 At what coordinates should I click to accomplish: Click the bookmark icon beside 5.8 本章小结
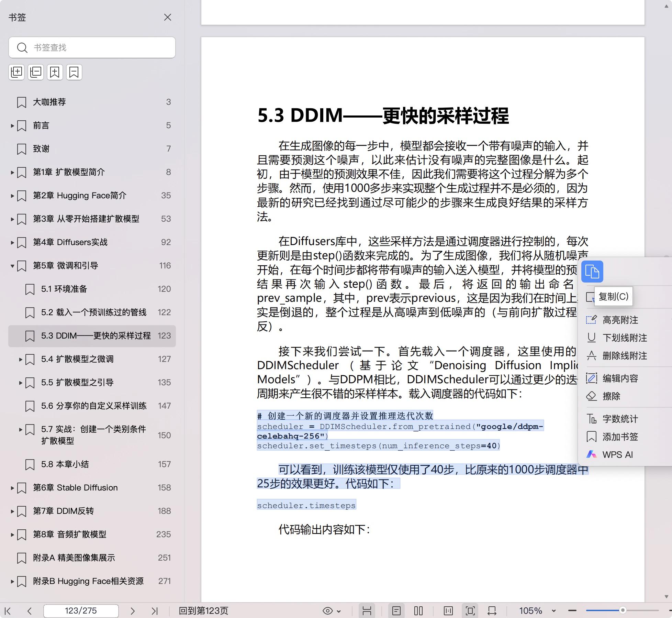click(30, 464)
